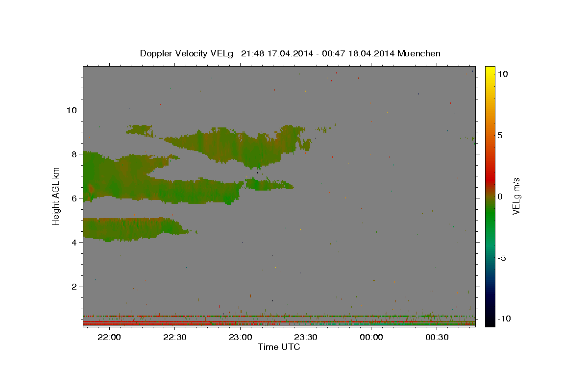Click the 'Height AGL km' axis label
The height and width of the screenshot is (392, 588).
(56, 196)
